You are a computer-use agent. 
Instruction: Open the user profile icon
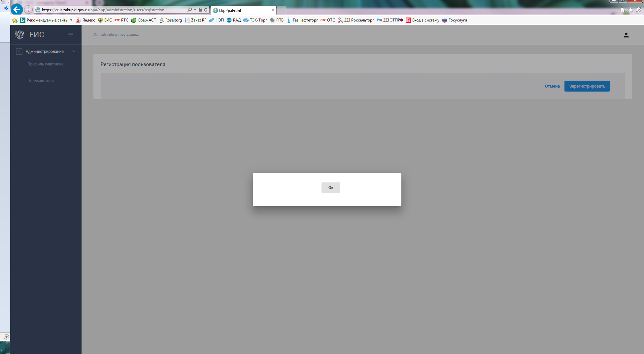pos(626,35)
